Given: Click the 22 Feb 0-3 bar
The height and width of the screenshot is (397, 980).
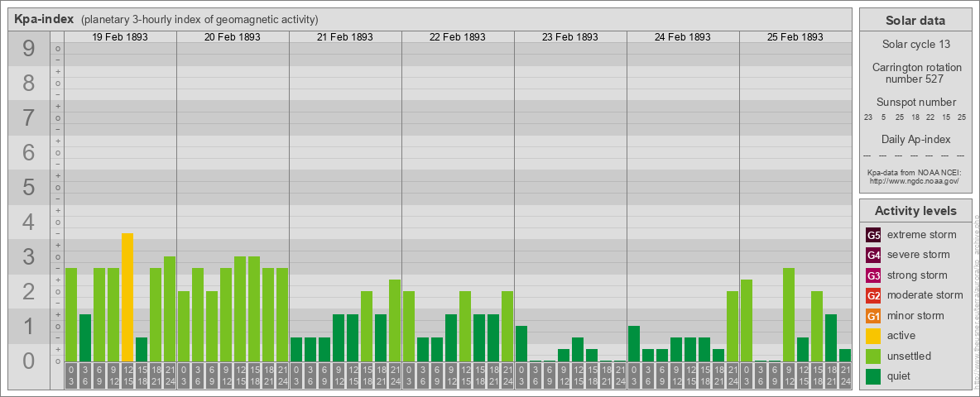Looking at the screenshot, I should [x=409, y=327].
